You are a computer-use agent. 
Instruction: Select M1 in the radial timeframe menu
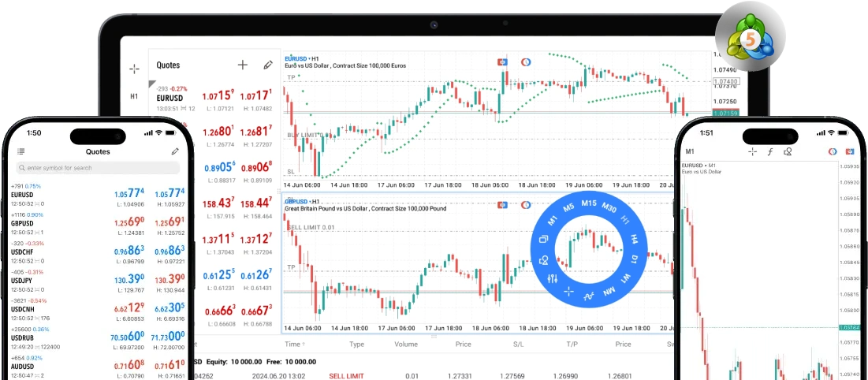(x=553, y=221)
